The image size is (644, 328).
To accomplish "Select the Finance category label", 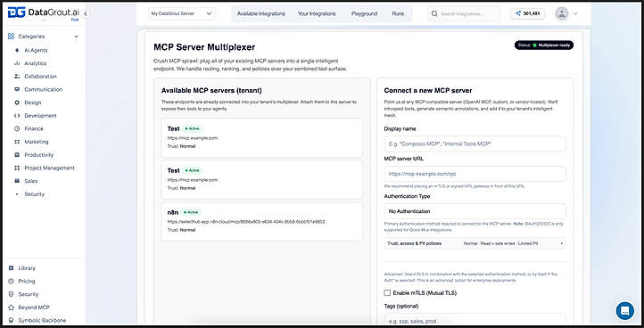I will click(34, 128).
